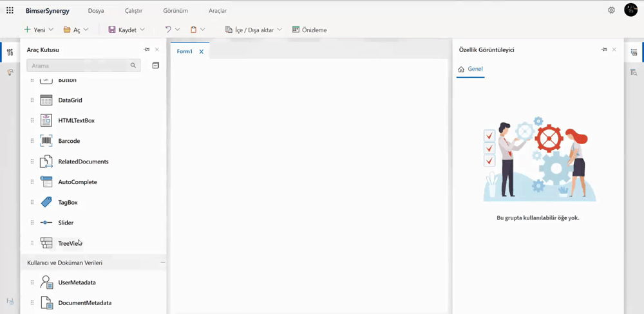Pick the Barcode tool icon

(x=46, y=141)
